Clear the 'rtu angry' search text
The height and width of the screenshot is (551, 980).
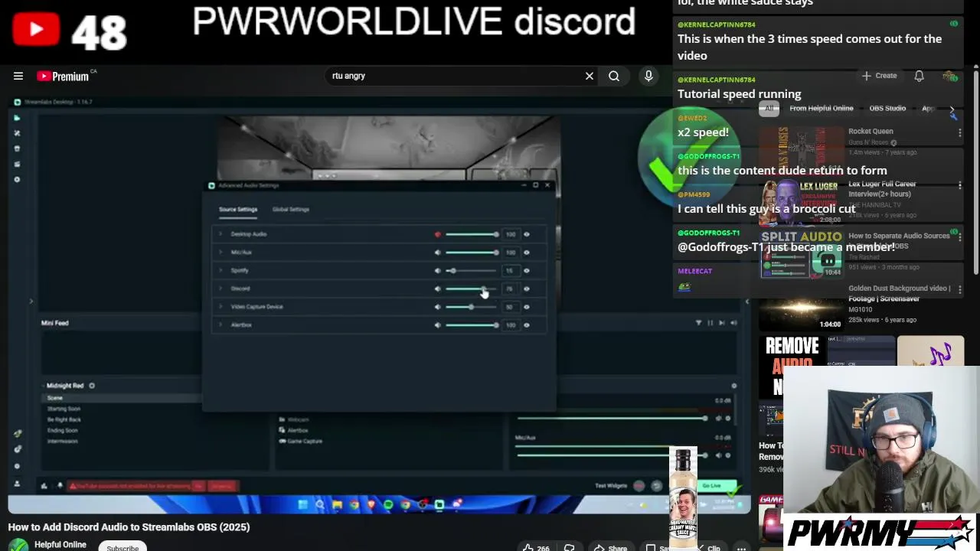[590, 76]
